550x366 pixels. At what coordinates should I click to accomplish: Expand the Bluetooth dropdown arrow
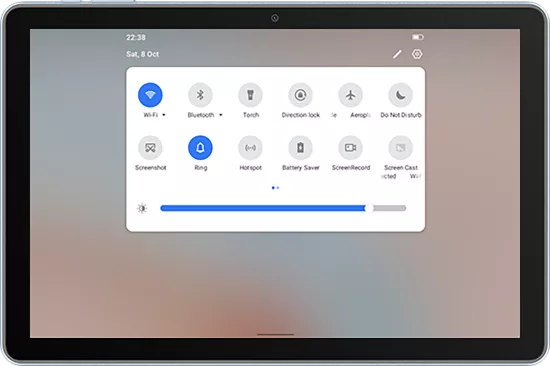point(221,115)
